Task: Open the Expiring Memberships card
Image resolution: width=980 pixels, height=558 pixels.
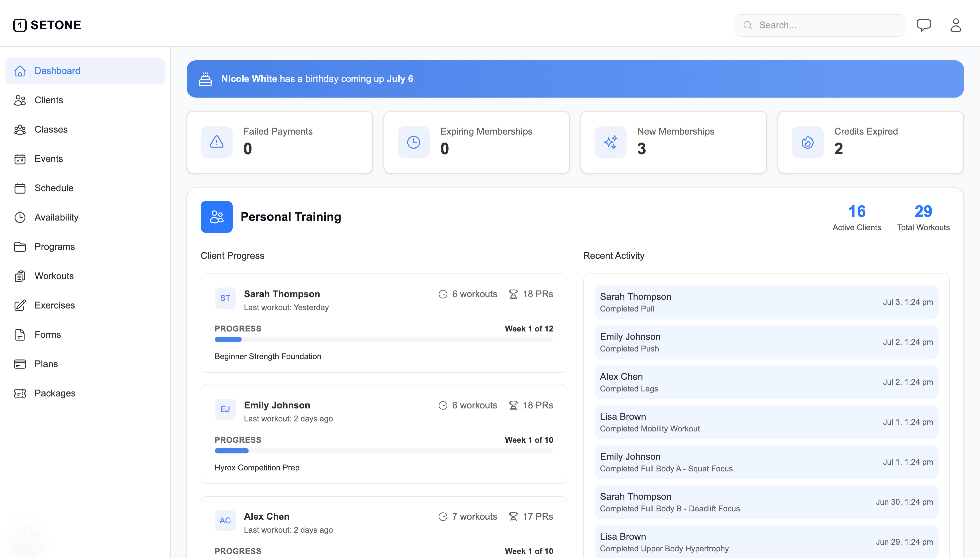Action: (x=477, y=142)
